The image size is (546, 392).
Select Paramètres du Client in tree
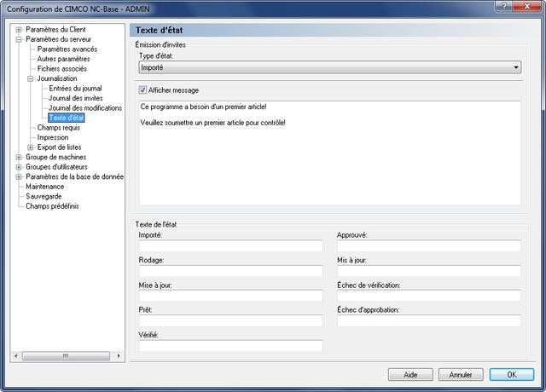pos(55,30)
